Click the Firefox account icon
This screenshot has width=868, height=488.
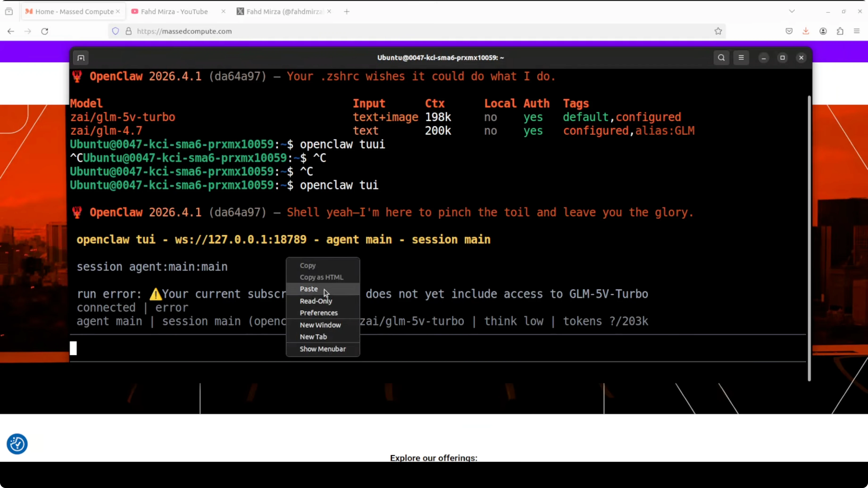click(x=823, y=31)
